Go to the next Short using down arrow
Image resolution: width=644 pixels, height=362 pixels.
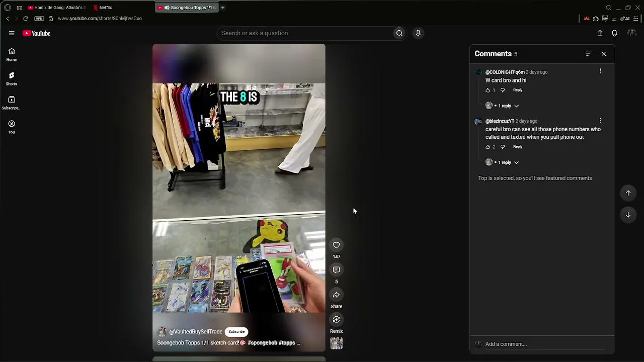628,215
